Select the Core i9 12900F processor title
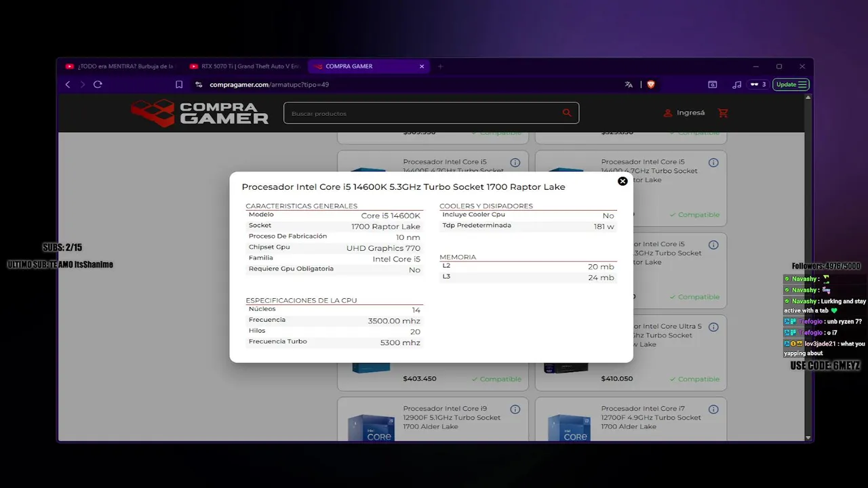This screenshot has height=488, width=868. [452, 418]
